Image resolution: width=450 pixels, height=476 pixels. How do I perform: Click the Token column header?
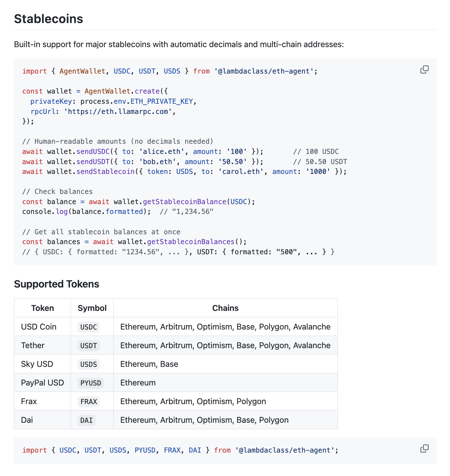coord(42,308)
